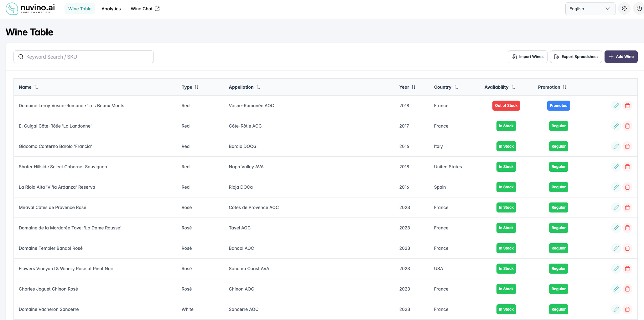The width and height of the screenshot is (644, 320).
Task: Click the 'United States' country cell
Action: (x=448, y=167)
